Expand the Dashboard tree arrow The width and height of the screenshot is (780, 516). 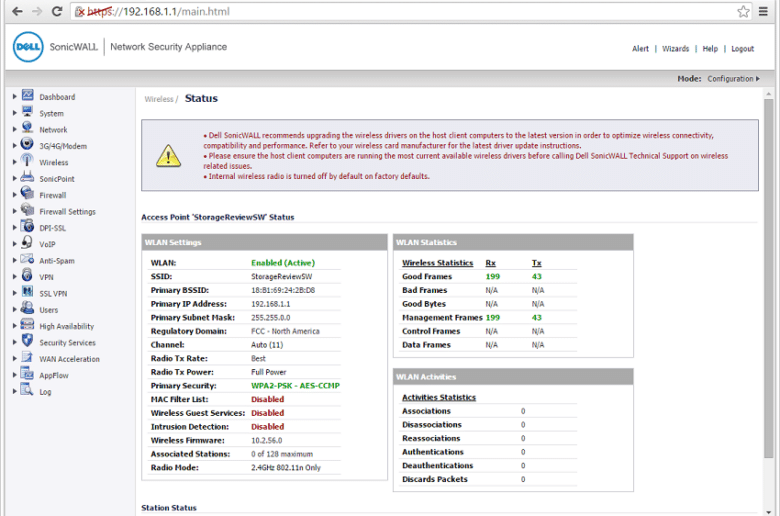(14, 97)
